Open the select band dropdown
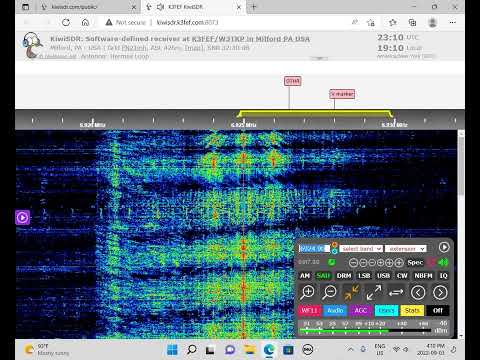The image size is (480, 360). tap(361, 249)
